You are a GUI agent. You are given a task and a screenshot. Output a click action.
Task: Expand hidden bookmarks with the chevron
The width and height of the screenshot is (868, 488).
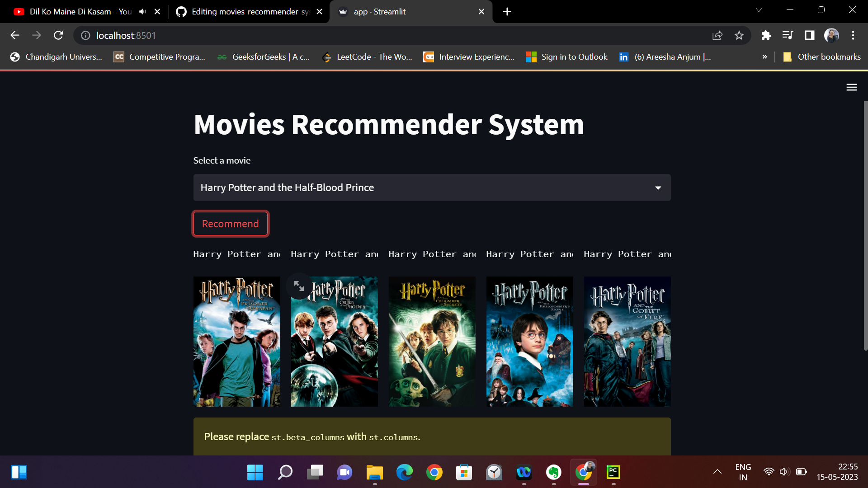765,57
